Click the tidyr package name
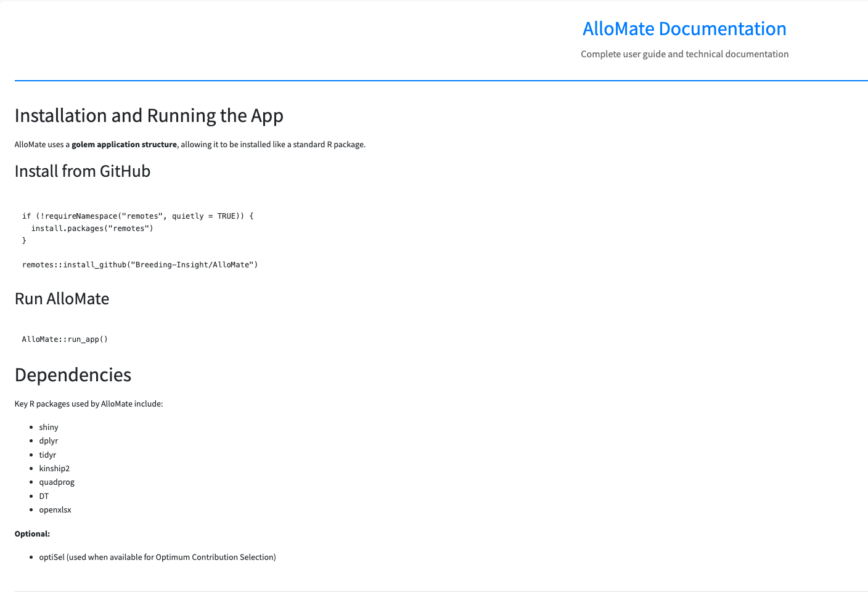 (x=47, y=455)
